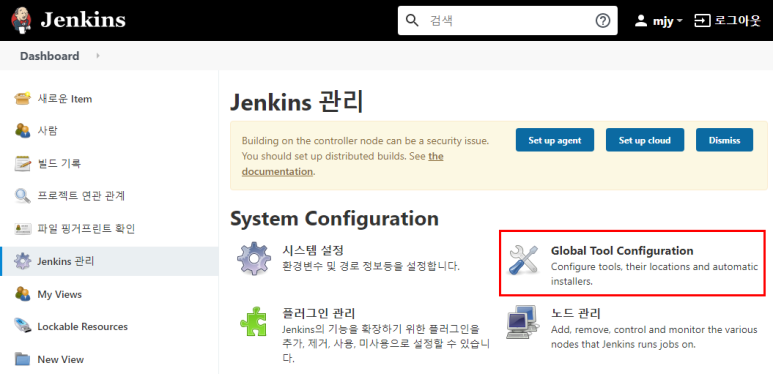Click the 플러그인 관리 puzzle piece icon

(x=253, y=321)
